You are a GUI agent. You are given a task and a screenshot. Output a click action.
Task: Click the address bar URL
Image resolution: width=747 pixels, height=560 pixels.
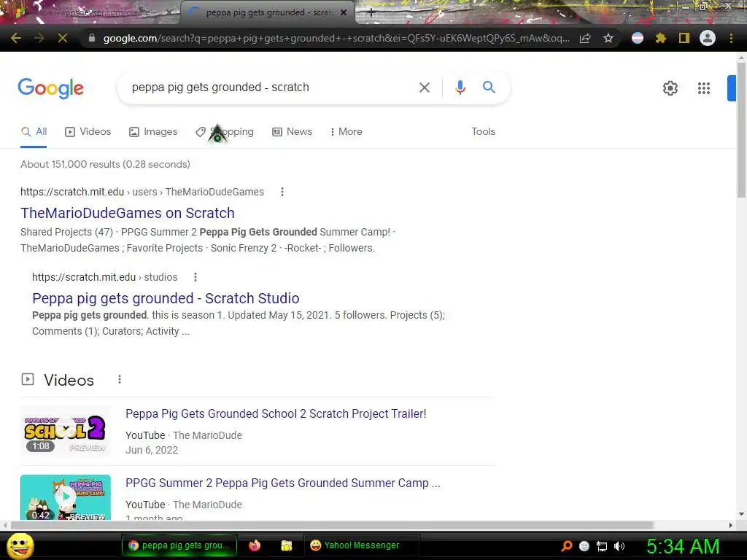tap(336, 38)
